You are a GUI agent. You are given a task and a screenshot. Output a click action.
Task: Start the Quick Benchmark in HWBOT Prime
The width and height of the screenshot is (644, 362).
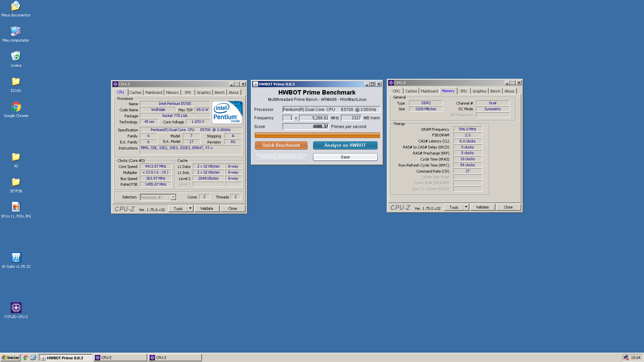(281, 145)
